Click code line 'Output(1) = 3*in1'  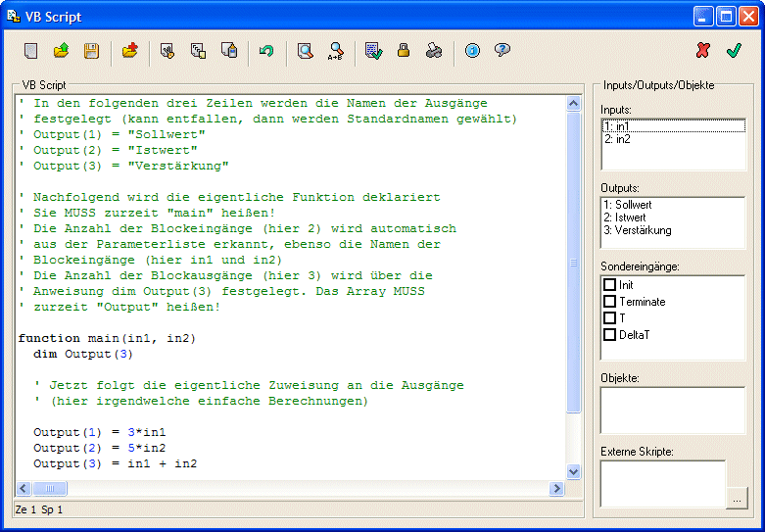coord(100,432)
